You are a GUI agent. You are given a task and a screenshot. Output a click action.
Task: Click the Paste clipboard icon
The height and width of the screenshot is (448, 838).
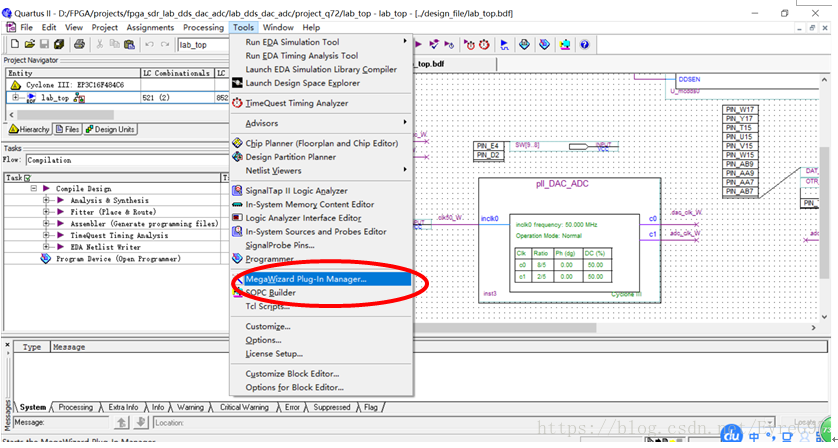pos(129,44)
